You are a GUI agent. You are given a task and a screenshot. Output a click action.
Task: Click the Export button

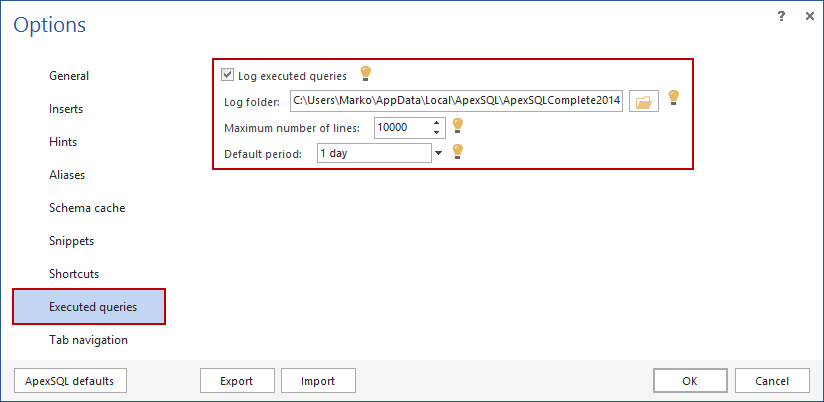click(x=237, y=381)
